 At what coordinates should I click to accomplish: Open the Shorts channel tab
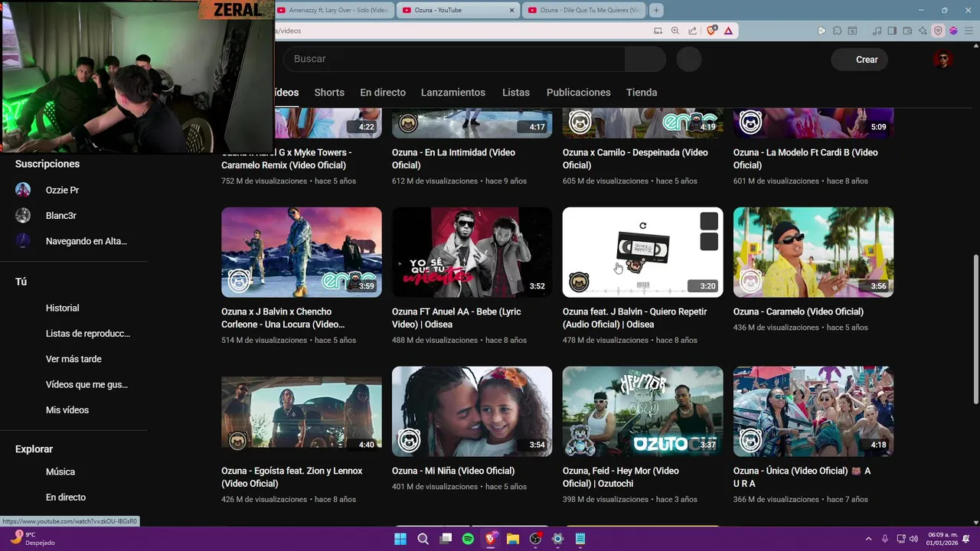click(x=329, y=92)
